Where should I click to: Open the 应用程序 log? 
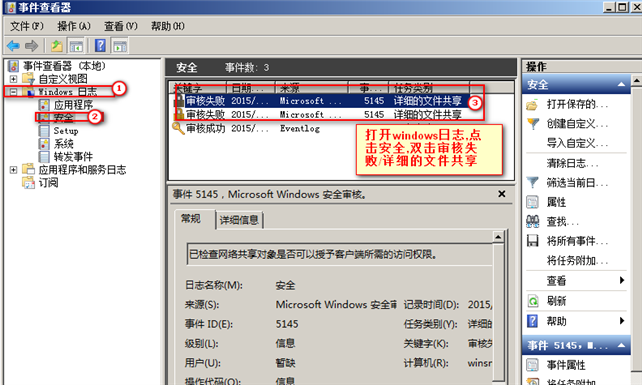tap(73, 105)
